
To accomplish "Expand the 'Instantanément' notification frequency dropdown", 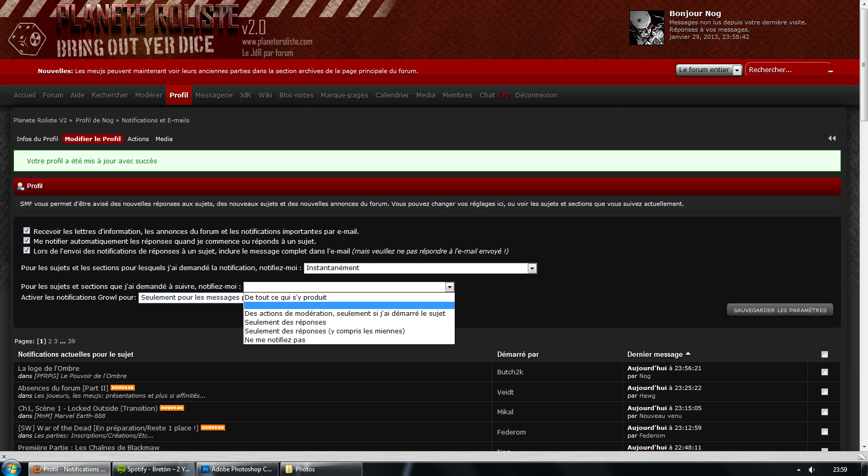I will point(420,268).
